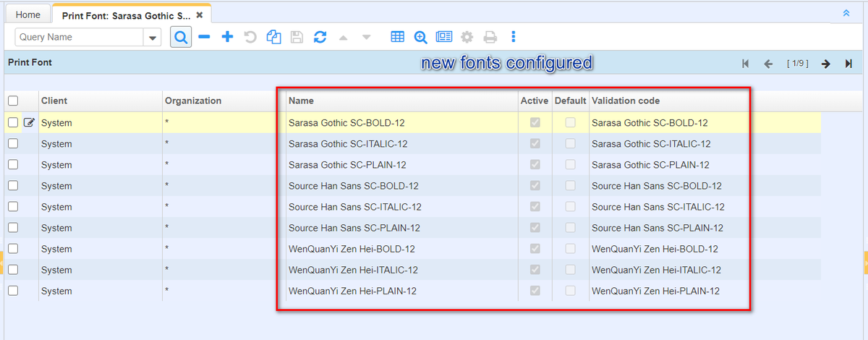
Task: Open the three-dot more options menu
Action: click(514, 37)
